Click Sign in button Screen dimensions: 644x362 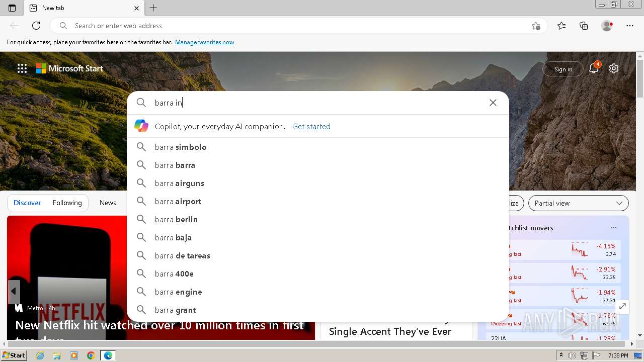pos(563,69)
